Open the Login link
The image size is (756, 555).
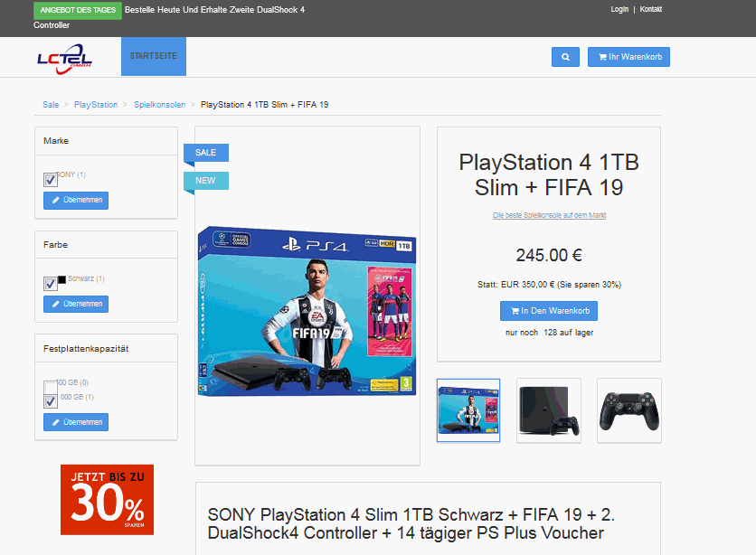619,9
